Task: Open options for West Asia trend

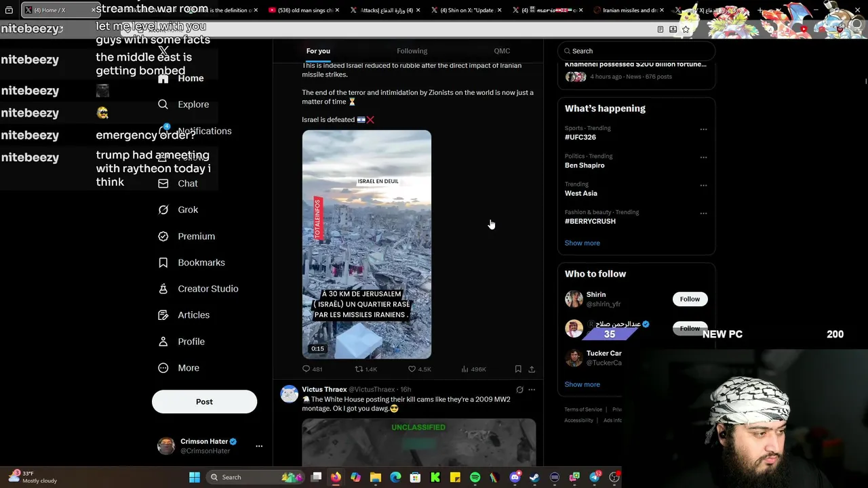Action: (703, 185)
